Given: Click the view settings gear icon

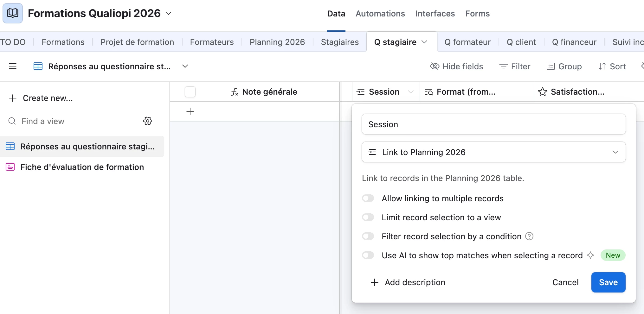Looking at the screenshot, I should point(148,121).
